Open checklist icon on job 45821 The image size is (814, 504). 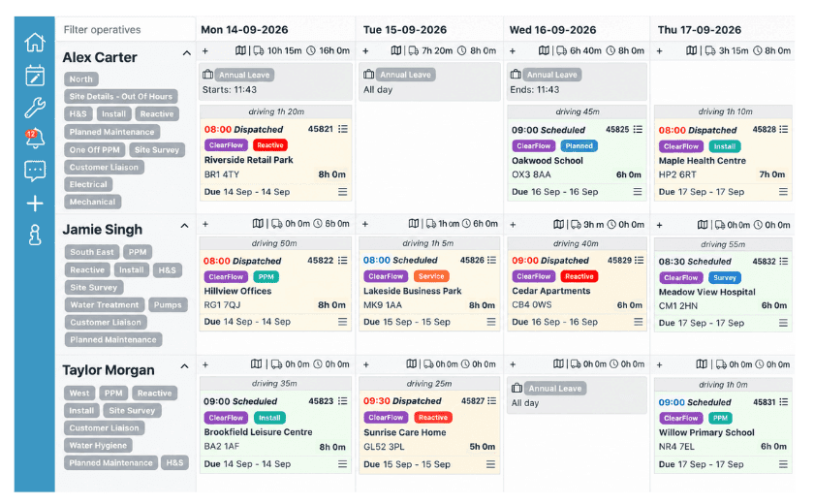(x=343, y=129)
